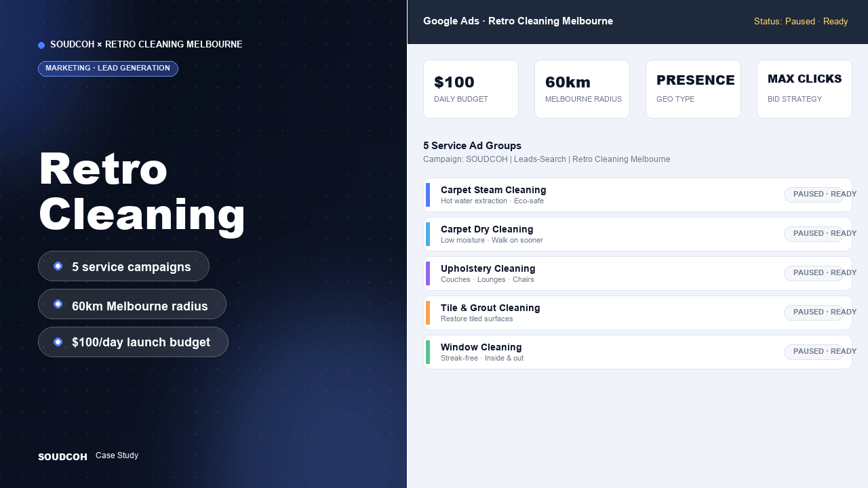Select the "PRESENCE" geo type value

tap(696, 80)
